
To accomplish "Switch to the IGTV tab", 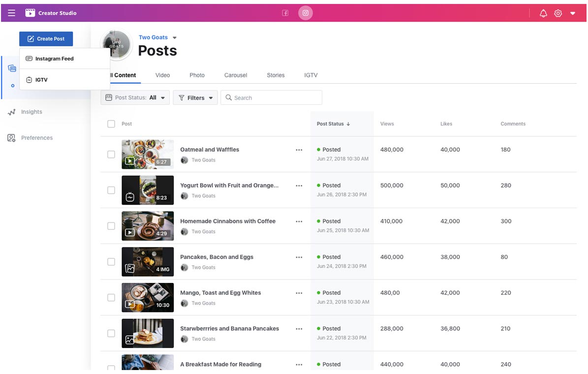I will (x=311, y=75).
